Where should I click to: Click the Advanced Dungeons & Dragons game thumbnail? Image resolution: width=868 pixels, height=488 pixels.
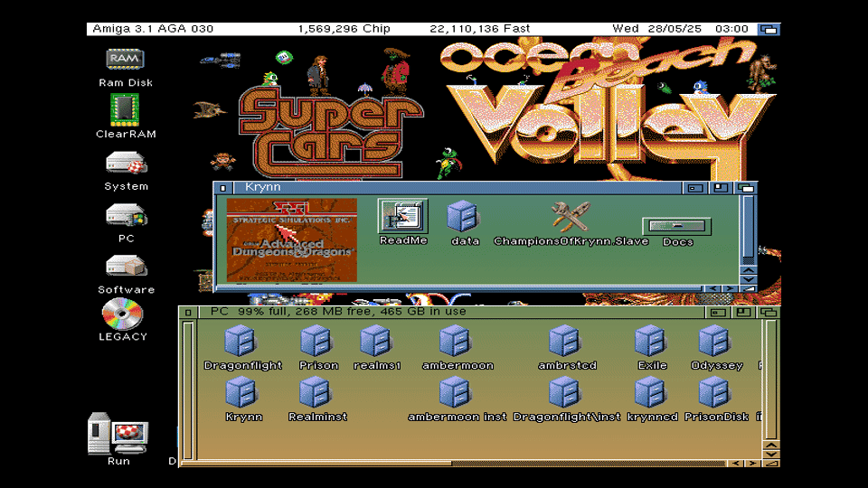(x=292, y=240)
